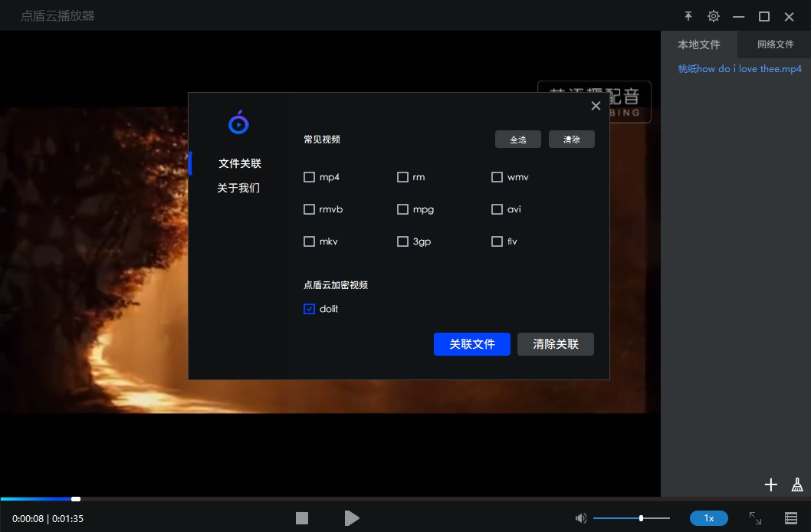Image resolution: width=811 pixels, height=532 pixels.
Task: Uncheck the dolit encrypted video format
Action: (310, 308)
